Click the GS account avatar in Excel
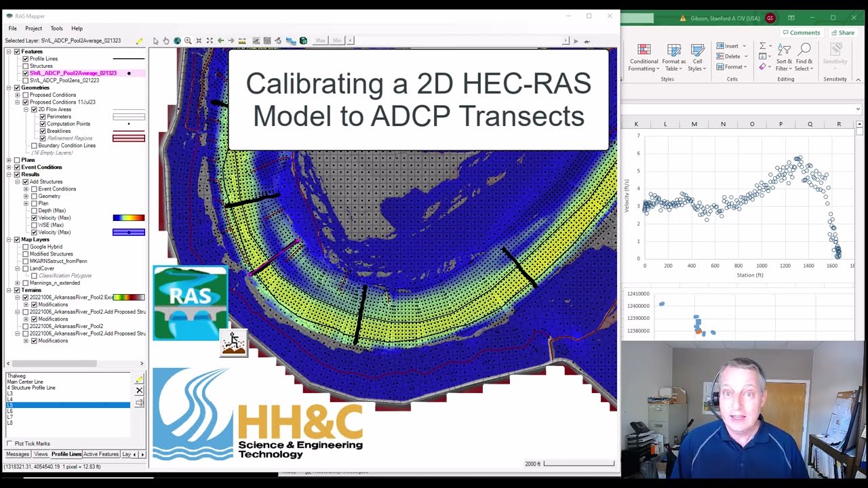This screenshot has width=868, height=488. (x=770, y=18)
